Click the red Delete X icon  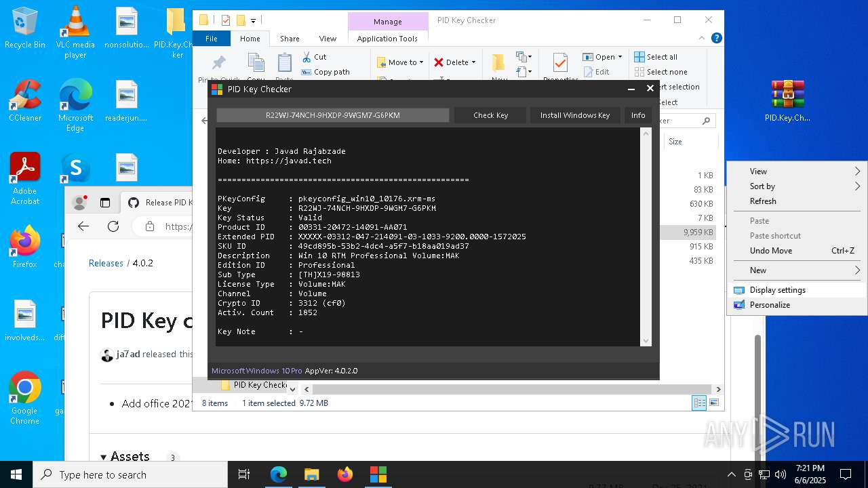439,62
